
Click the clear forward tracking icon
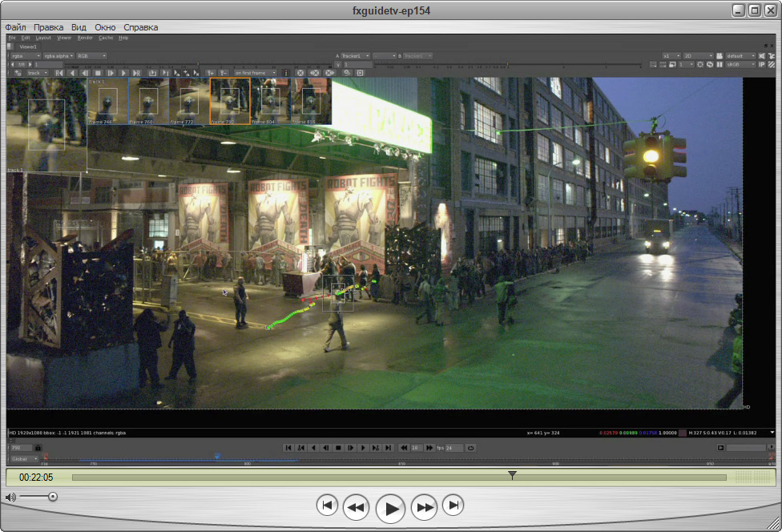pos(329,73)
